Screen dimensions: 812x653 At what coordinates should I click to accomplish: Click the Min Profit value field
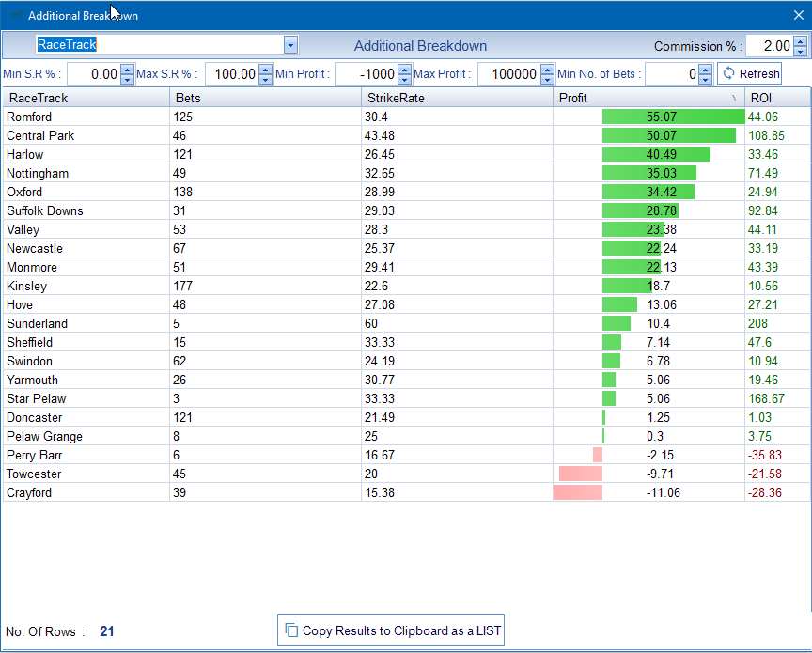[367, 74]
